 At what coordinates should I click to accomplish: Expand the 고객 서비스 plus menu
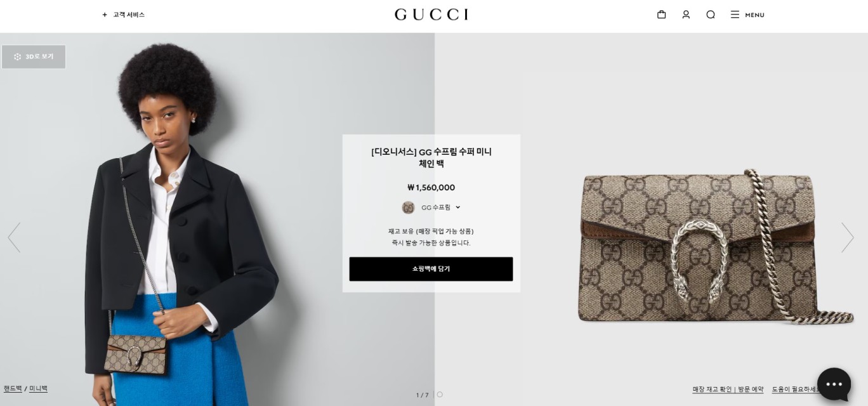[x=123, y=15]
